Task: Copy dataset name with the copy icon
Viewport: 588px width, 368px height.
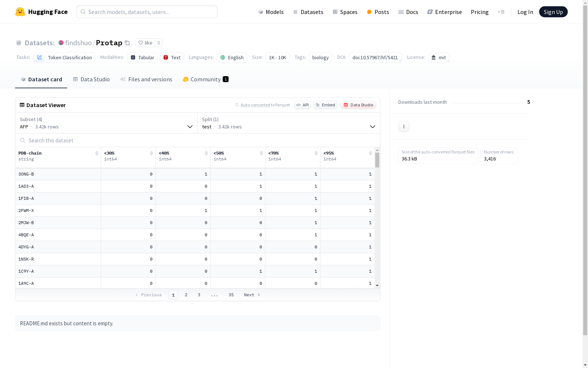Action: (x=127, y=43)
